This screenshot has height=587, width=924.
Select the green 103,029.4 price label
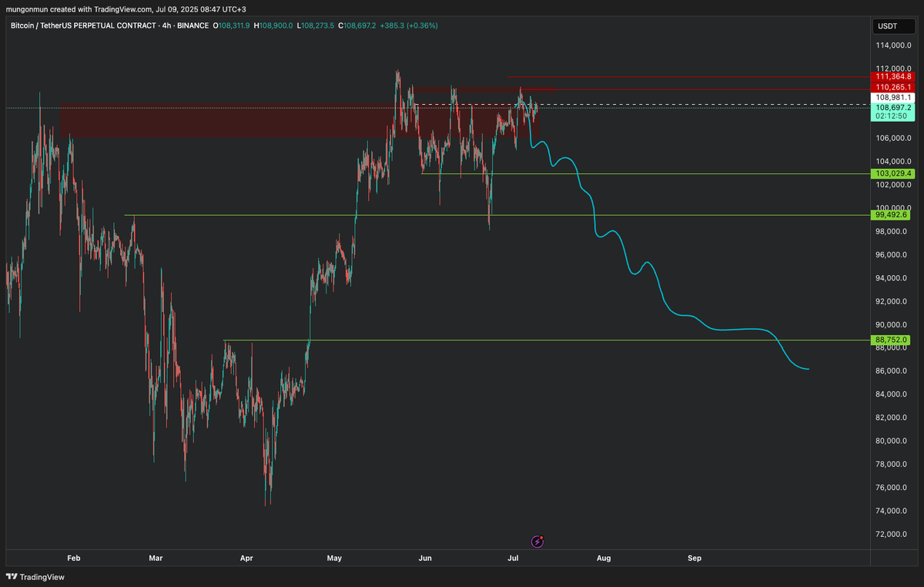click(x=892, y=174)
